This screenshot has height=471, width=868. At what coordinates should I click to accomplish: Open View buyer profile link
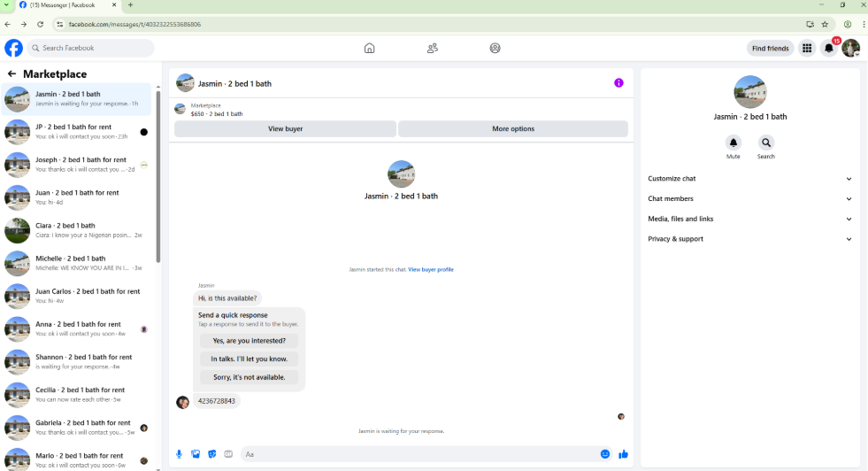[431, 269]
